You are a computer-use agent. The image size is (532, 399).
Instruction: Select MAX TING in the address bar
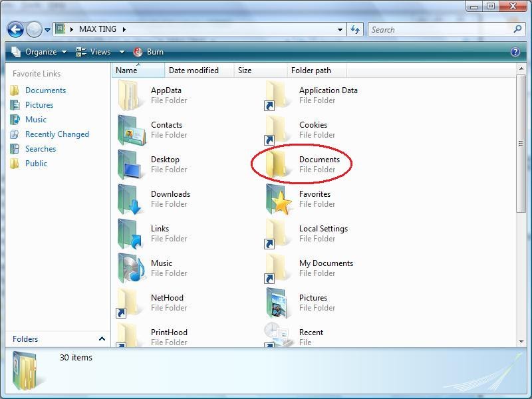[x=98, y=29]
